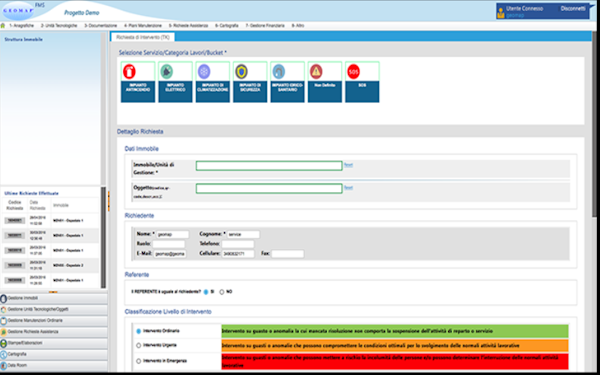Open the 7- Gestione Finanziaria menu
Screen dimensions: 600x375
265,26
